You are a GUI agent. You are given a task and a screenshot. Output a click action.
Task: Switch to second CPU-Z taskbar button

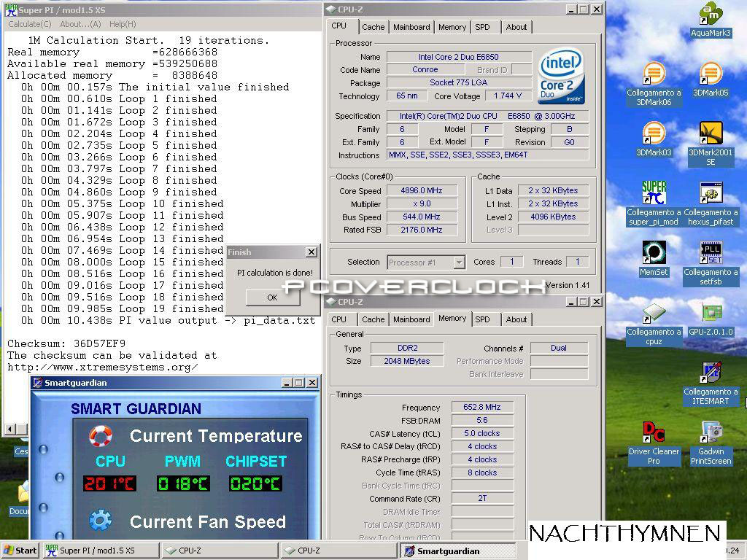(338, 551)
